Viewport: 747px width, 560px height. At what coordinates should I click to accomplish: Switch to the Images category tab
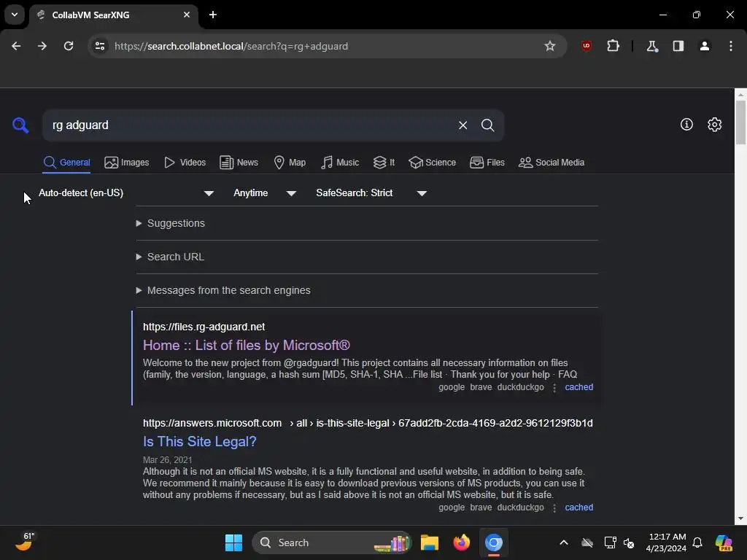click(127, 163)
